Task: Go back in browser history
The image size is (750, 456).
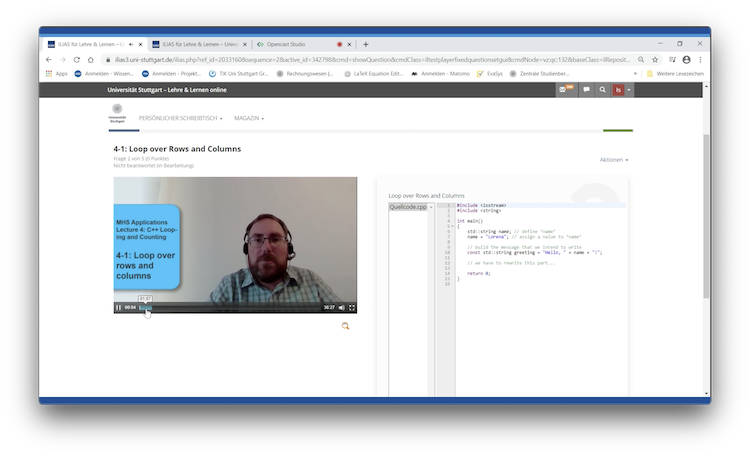Action: [x=49, y=60]
